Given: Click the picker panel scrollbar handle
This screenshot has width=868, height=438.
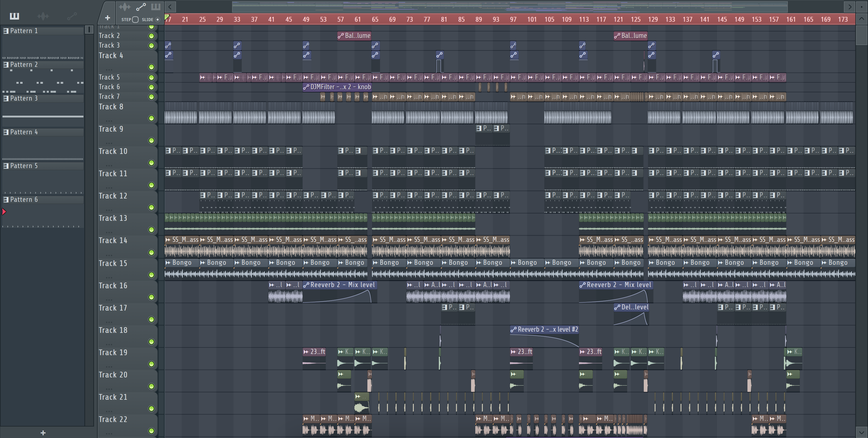Looking at the screenshot, I should click(x=89, y=30).
